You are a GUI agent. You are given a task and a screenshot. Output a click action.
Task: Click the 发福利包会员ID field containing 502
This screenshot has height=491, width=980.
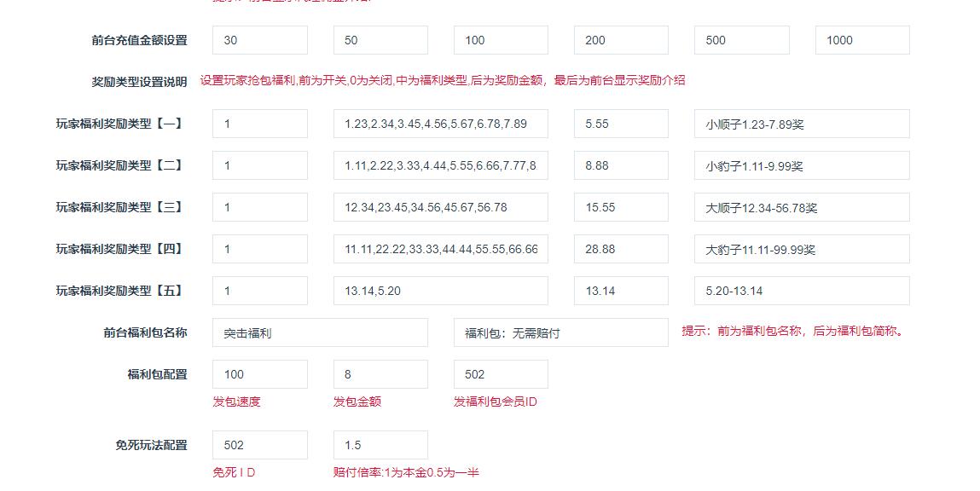[501, 374]
